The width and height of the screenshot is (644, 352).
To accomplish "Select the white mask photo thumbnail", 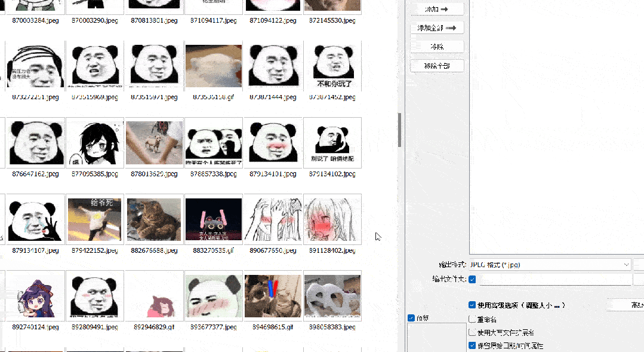I will tap(332, 296).
